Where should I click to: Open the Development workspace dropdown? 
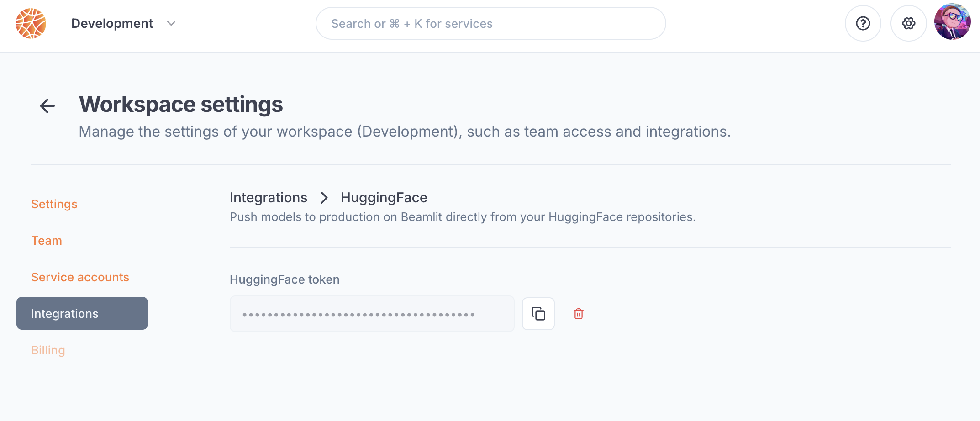(123, 23)
